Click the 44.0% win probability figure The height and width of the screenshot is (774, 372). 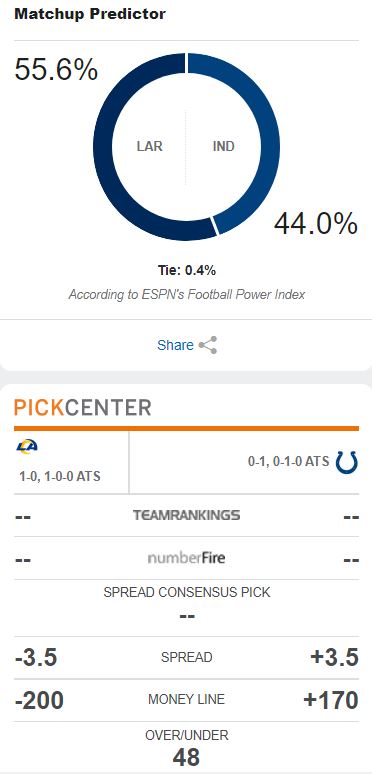(316, 224)
